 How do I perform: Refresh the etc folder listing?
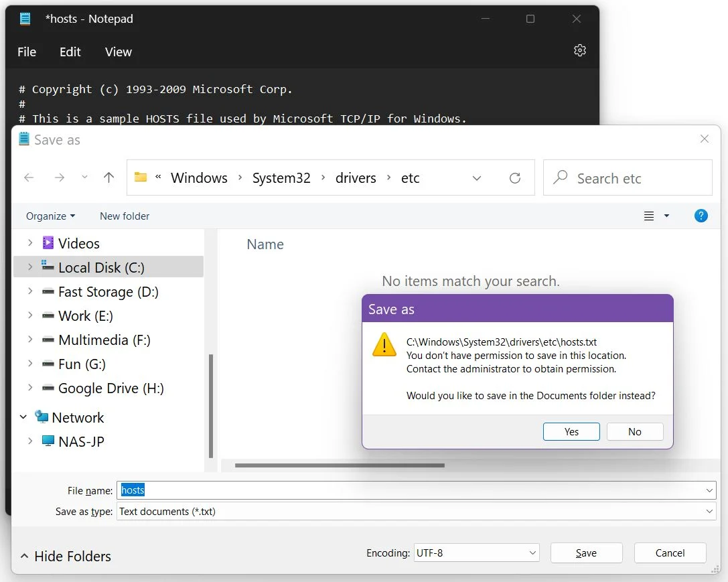[x=515, y=177]
